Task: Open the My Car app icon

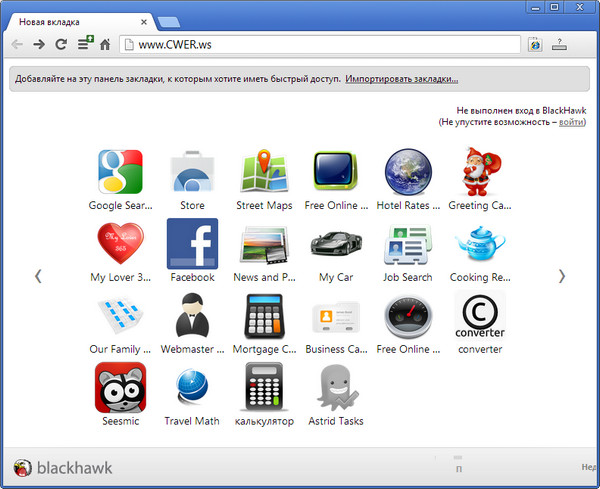Action: [x=336, y=244]
